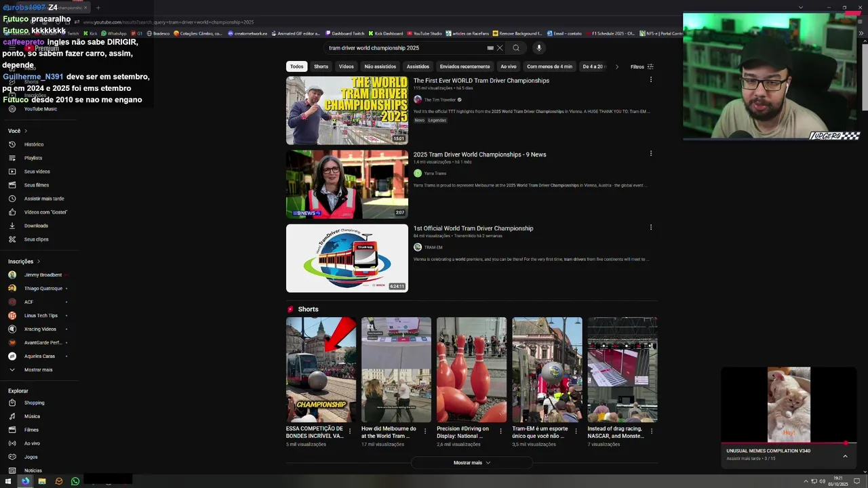Viewport: 868px width, 488px height.
Task: Open File Explorer from the taskbar
Action: pyautogui.click(x=42, y=481)
